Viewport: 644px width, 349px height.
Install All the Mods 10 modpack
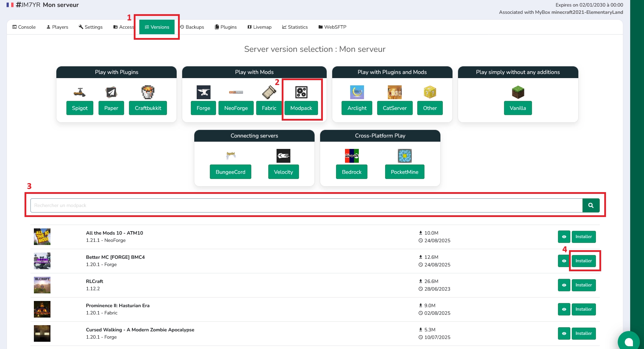click(584, 237)
